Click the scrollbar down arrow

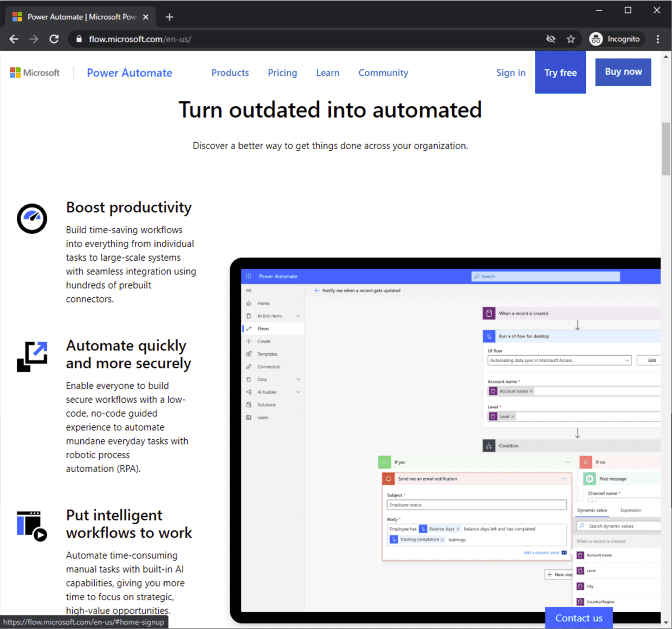[x=666, y=623]
